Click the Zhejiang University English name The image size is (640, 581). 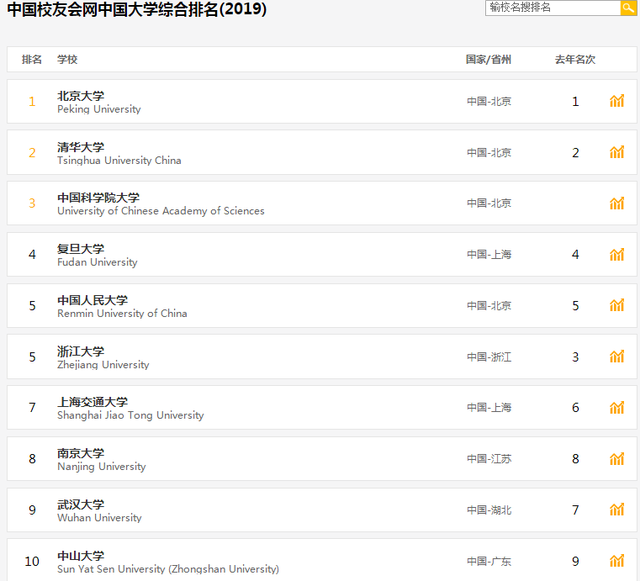coord(103,365)
